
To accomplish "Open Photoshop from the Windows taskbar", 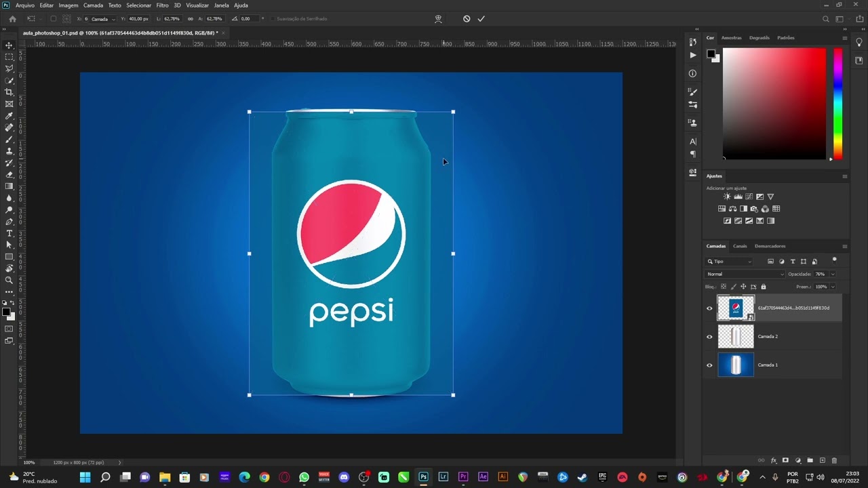I will (x=423, y=477).
